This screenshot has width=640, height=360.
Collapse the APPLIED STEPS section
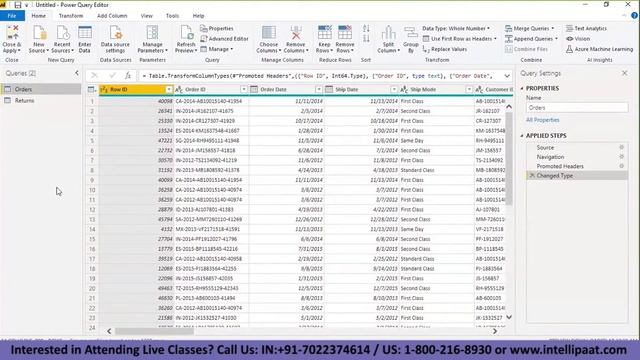click(x=522, y=136)
